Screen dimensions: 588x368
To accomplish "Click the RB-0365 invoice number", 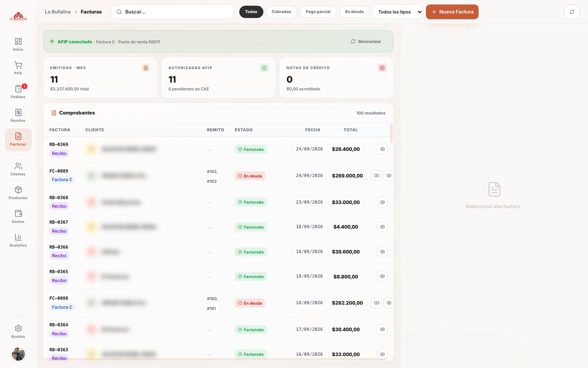I will click(x=59, y=272).
